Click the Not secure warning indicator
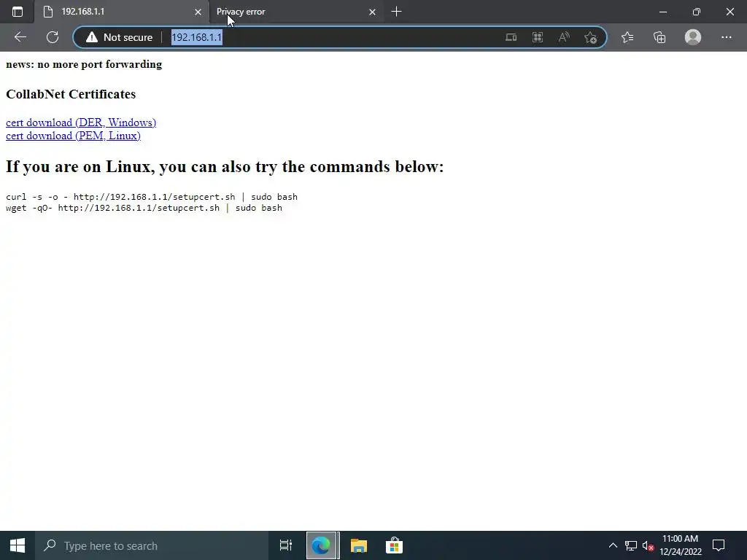Screen dimensions: 747x560 119,37
